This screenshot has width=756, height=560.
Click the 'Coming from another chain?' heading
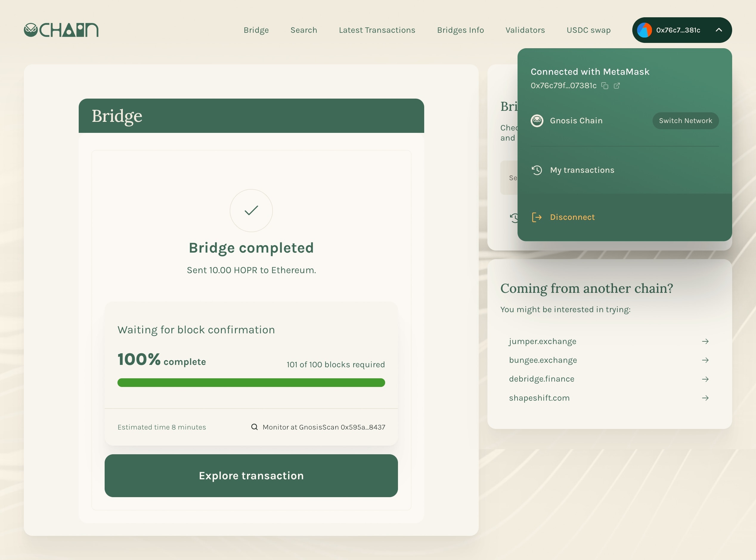[x=587, y=288]
